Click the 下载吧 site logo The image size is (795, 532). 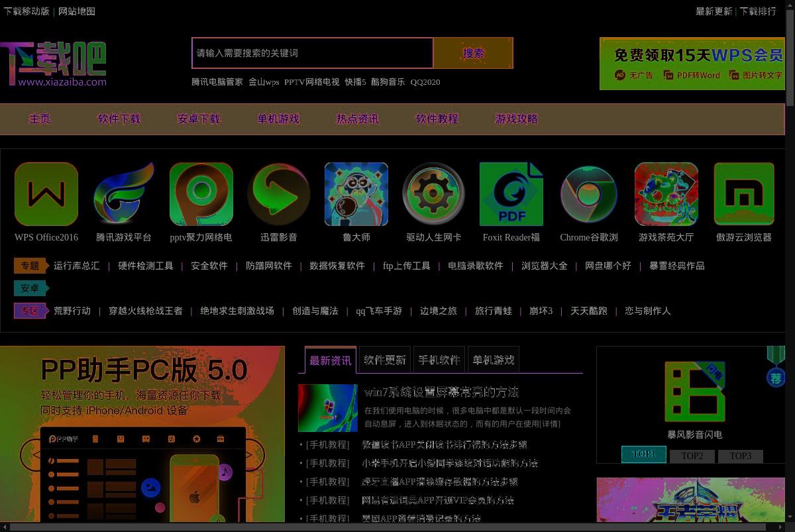(x=53, y=64)
